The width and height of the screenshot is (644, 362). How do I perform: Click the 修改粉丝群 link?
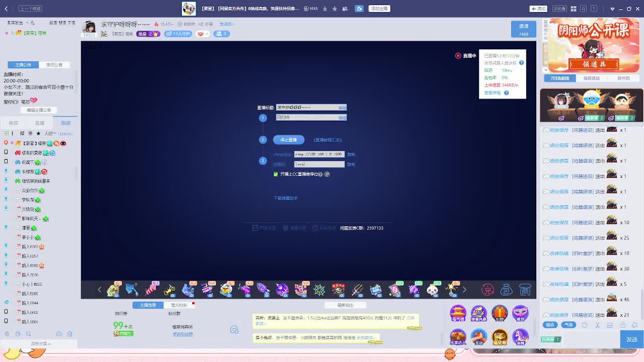(x=183, y=334)
